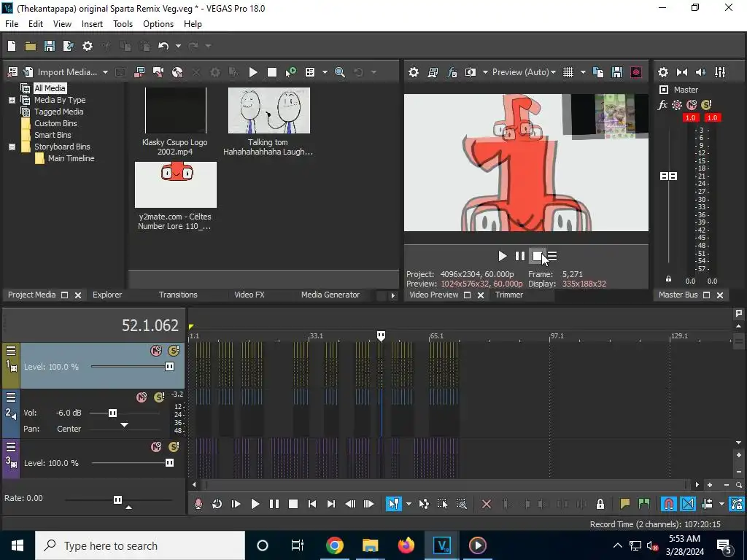Open the Media Generator tab

[330, 295]
